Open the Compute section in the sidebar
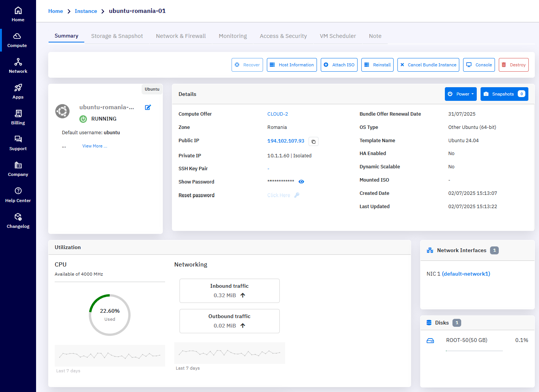Screen dimensions: 539x392 pyautogui.click(x=17, y=40)
